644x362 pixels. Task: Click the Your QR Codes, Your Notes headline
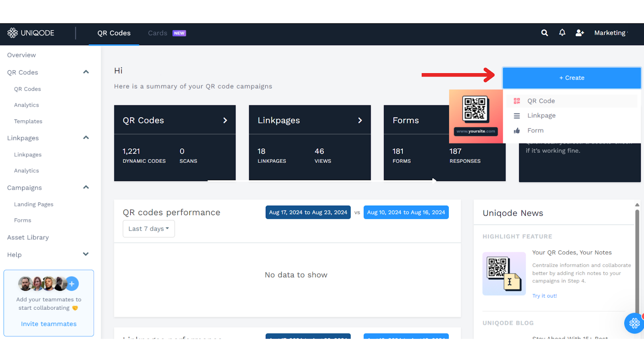572,253
